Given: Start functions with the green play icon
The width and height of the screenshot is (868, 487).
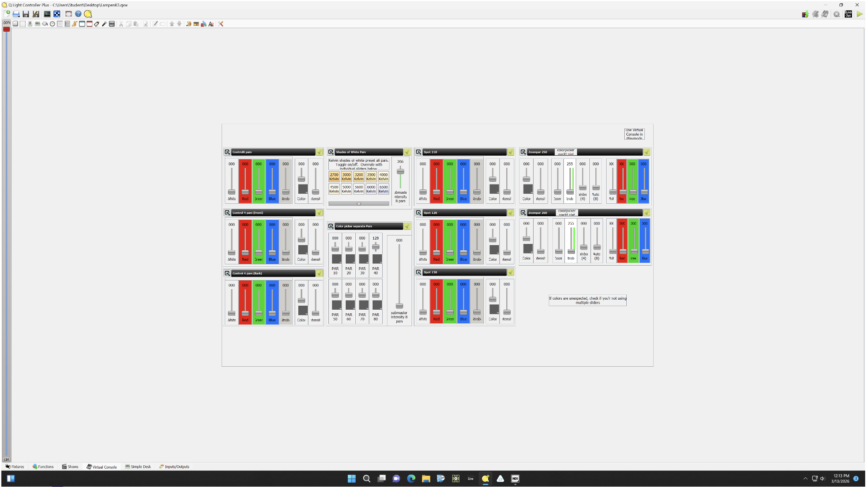Looking at the screenshot, I should [x=860, y=14].
